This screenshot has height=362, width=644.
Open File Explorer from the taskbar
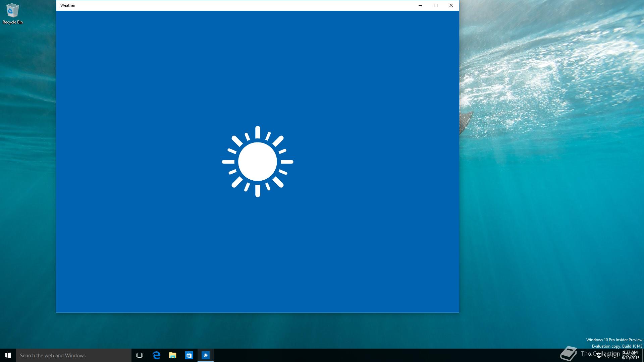(173, 355)
